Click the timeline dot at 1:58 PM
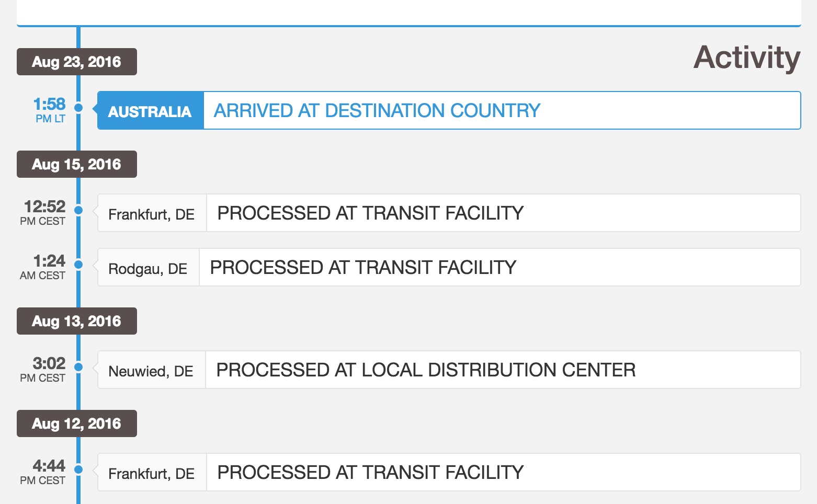Viewport: 817px width, 504px height. point(78,108)
